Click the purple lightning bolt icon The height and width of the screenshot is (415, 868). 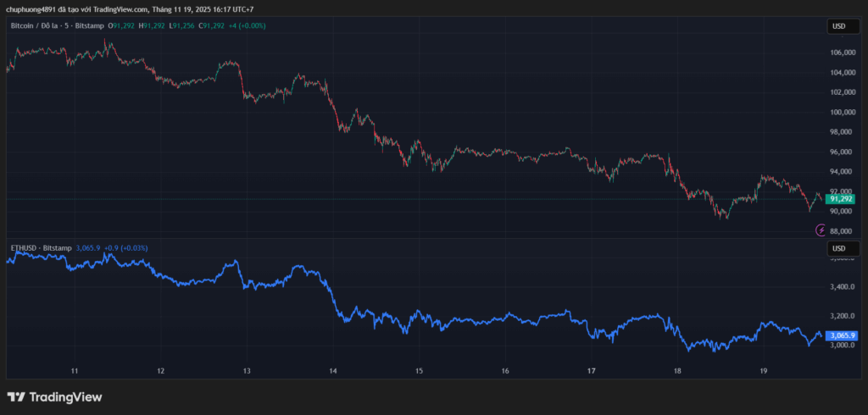point(820,230)
